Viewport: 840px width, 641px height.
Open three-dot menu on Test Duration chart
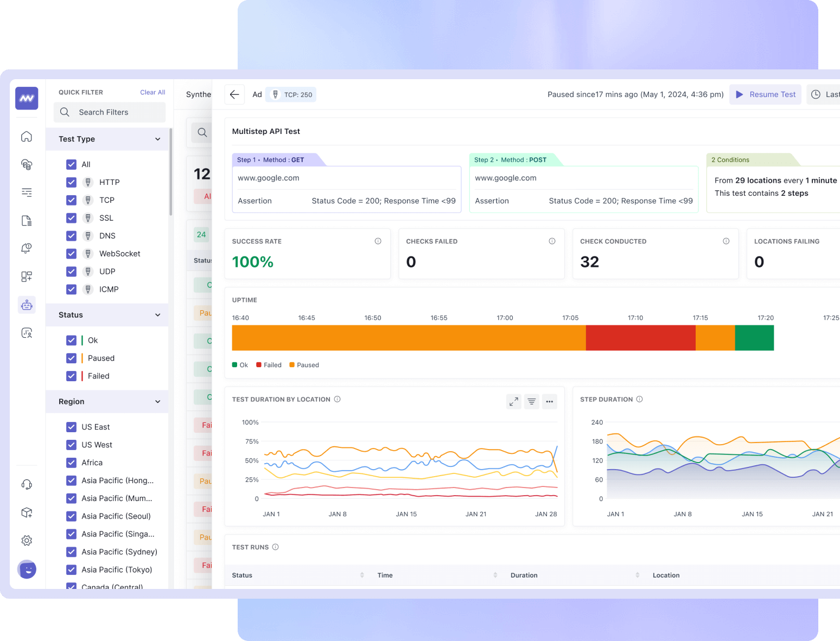pos(550,401)
